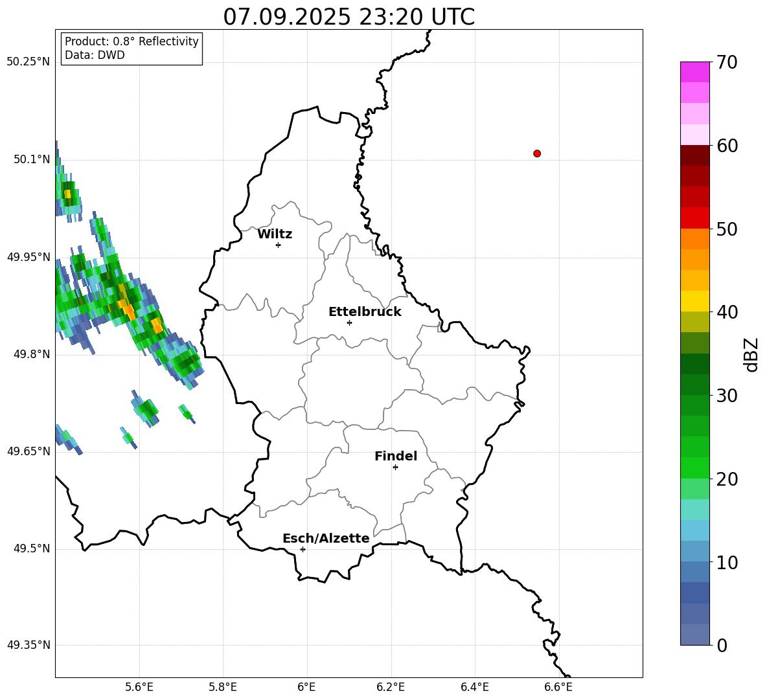This screenshot has height=700, width=767.
Task: Click the 6°E longitude label
Action: click(x=306, y=687)
